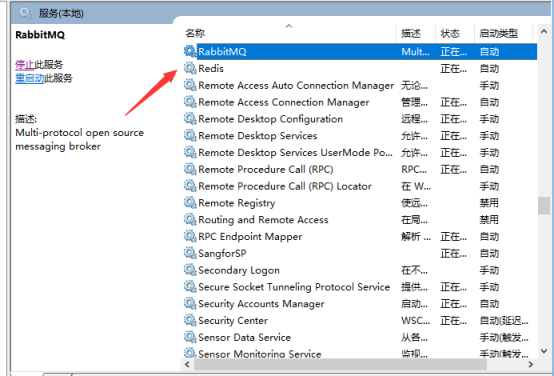Click the 服务(本地) header magnifier gear icon
554x376 pixels.
pos(25,13)
